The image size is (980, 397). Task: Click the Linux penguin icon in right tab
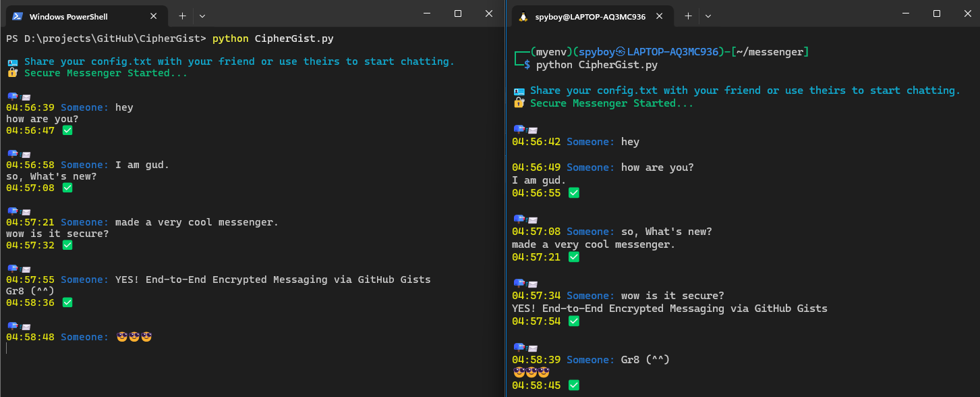pos(523,16)
